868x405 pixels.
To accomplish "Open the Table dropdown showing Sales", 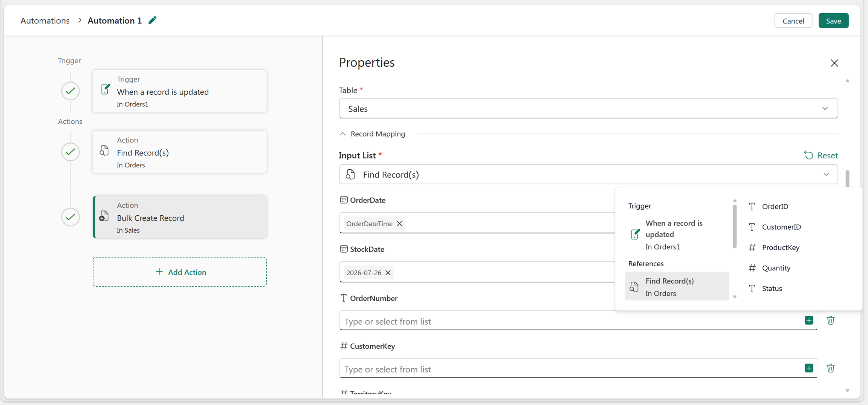I will (588, 109).
